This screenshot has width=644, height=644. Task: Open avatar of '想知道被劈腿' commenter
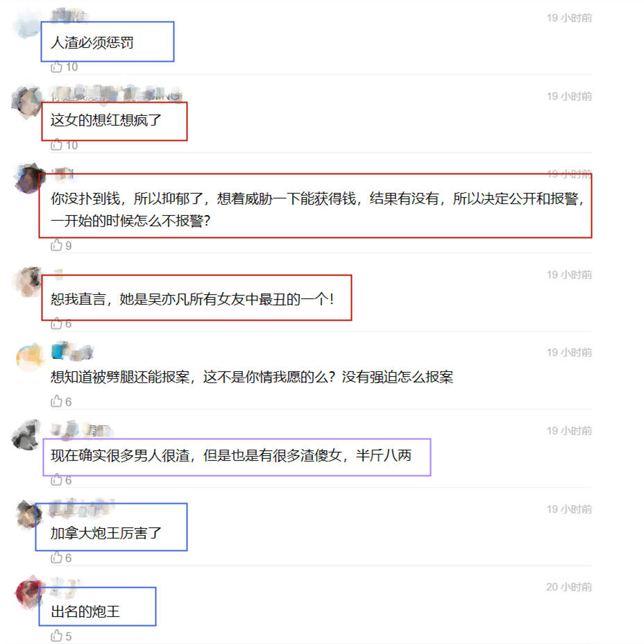click(x=30, y=357)
